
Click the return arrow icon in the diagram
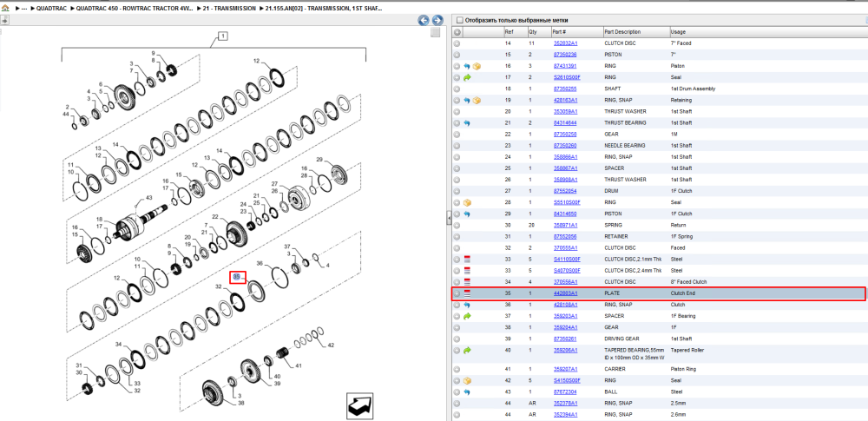pos(361,406)
